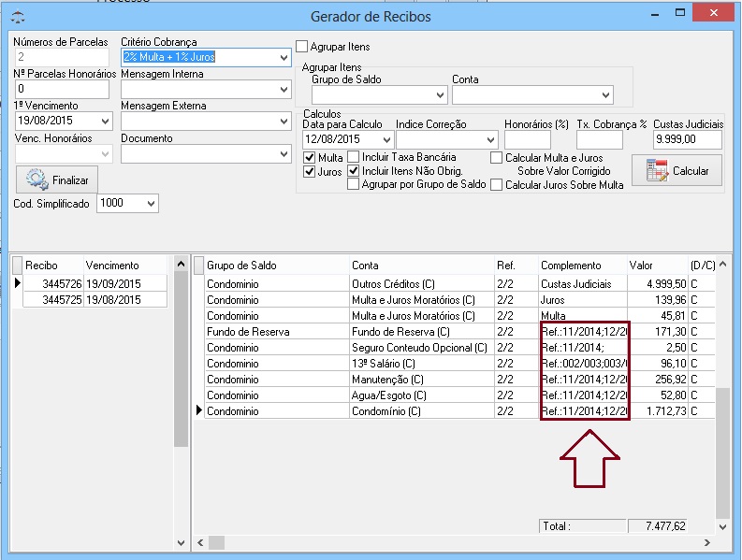742x560 pixels.
Task: Open the Critério Cobrança dropdown
Action: coord(284,58)
